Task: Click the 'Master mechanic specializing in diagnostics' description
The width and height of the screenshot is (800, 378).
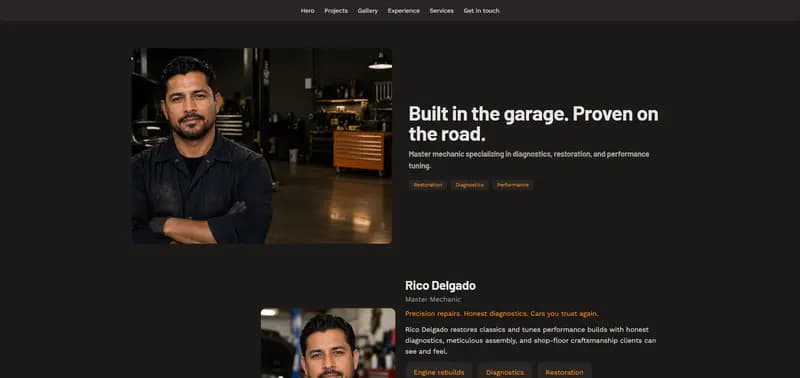Action: coord(529,160)
